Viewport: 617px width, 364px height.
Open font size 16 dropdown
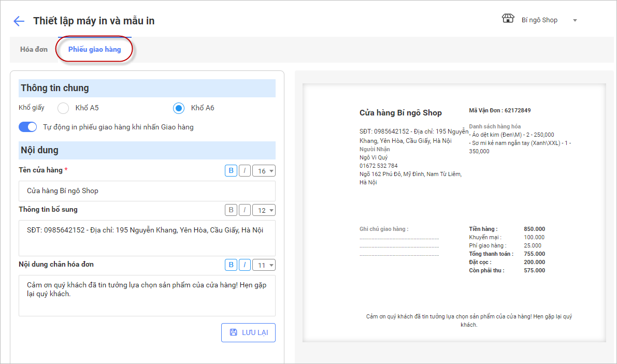click(x=264, y=171)
